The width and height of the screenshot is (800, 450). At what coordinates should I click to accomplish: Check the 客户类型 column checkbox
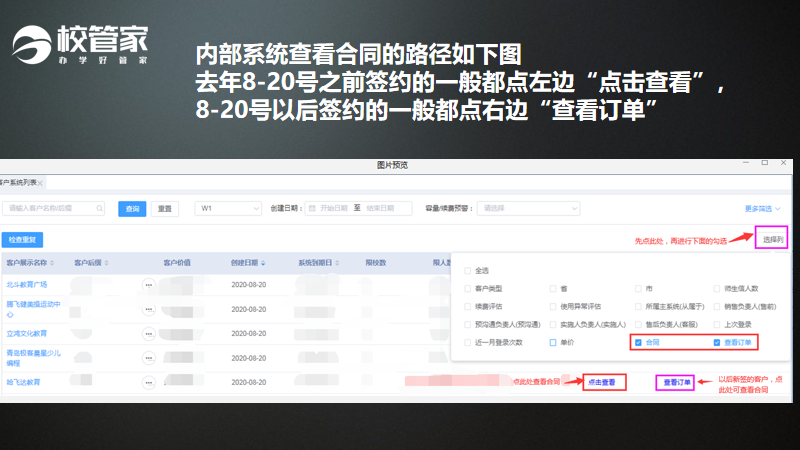click(467, 289)
